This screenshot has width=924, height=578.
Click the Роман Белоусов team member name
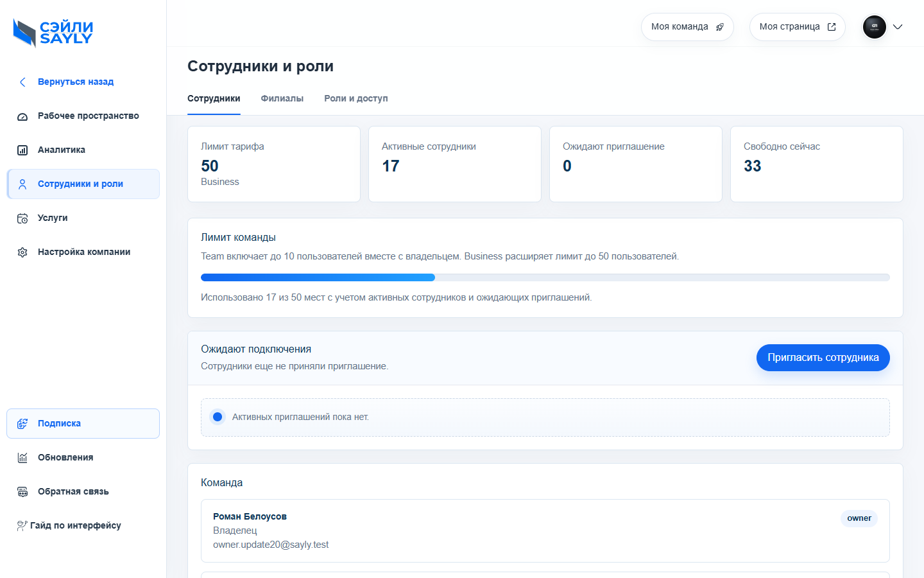tap(250, 517)
